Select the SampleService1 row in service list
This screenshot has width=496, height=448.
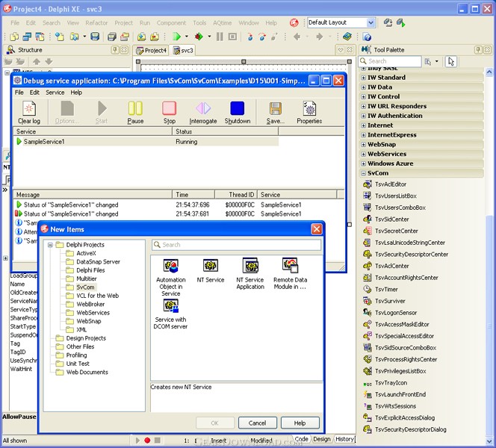pyautogui.click(x=146, y=142)
